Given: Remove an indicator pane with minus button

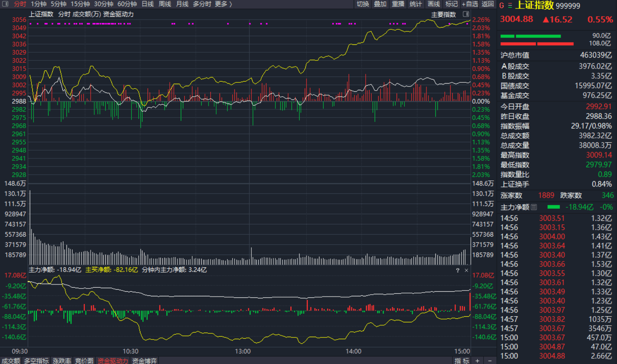Looking at the screenshot, I should point(490,361).
